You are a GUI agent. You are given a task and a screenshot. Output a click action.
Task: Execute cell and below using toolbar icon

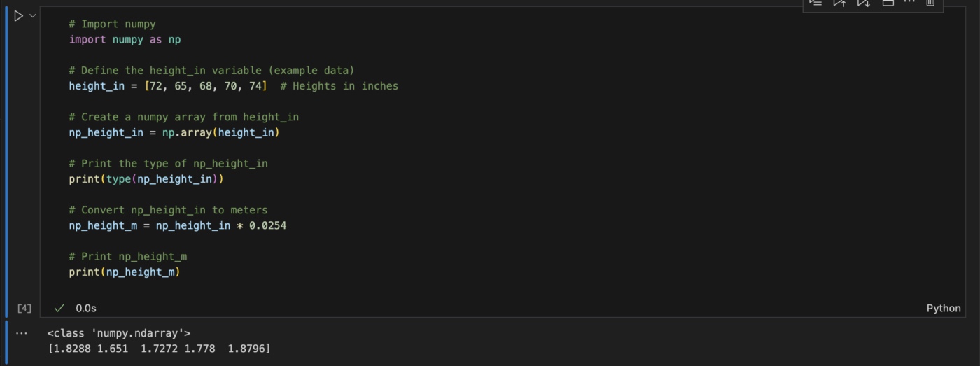tap(863, 3)
